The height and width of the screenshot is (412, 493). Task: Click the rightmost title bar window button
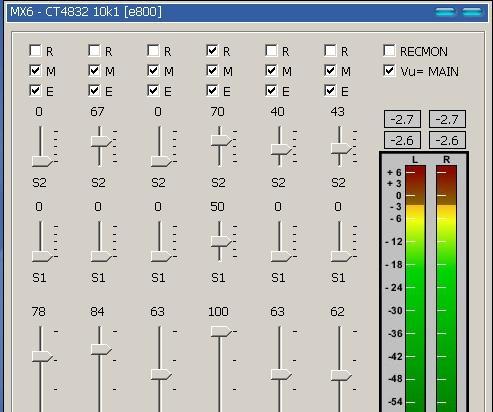[x=472, y=12]
